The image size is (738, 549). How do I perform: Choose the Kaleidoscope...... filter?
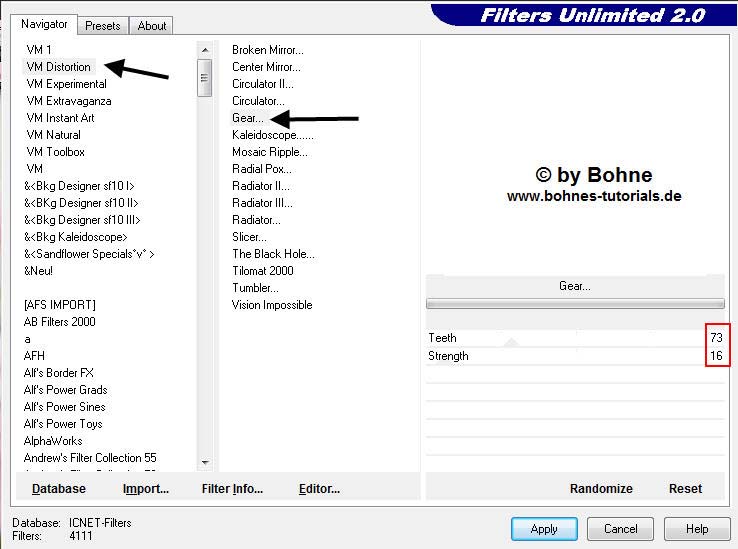click(273, 135)
